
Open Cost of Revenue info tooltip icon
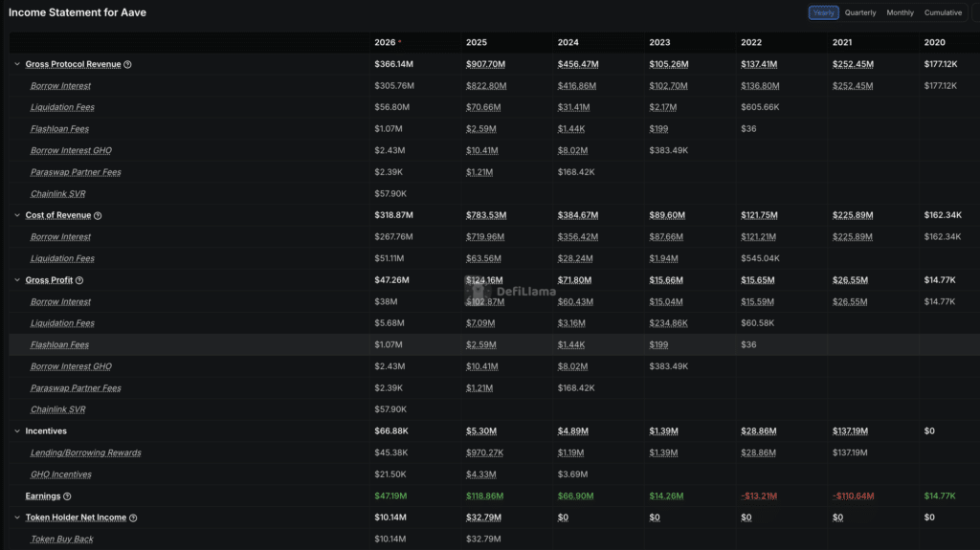pyautogui.click(x=98, y=215)
